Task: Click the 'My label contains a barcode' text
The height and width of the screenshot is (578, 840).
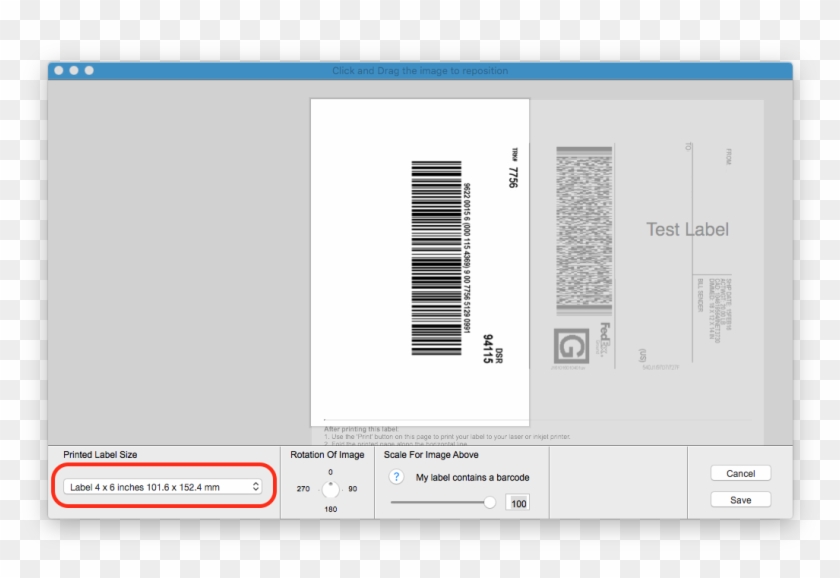Action: (472, 477)
